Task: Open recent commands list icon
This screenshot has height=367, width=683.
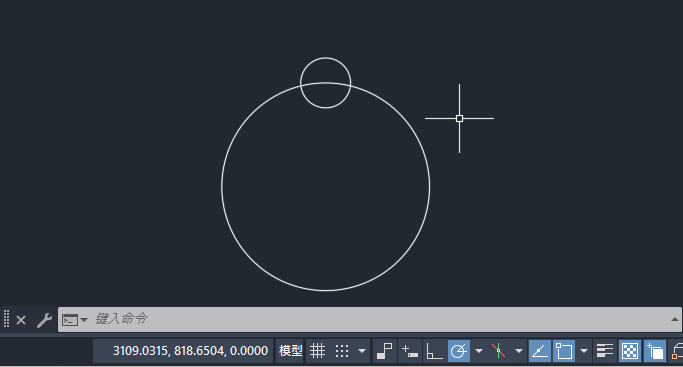Action: point(74,320)
